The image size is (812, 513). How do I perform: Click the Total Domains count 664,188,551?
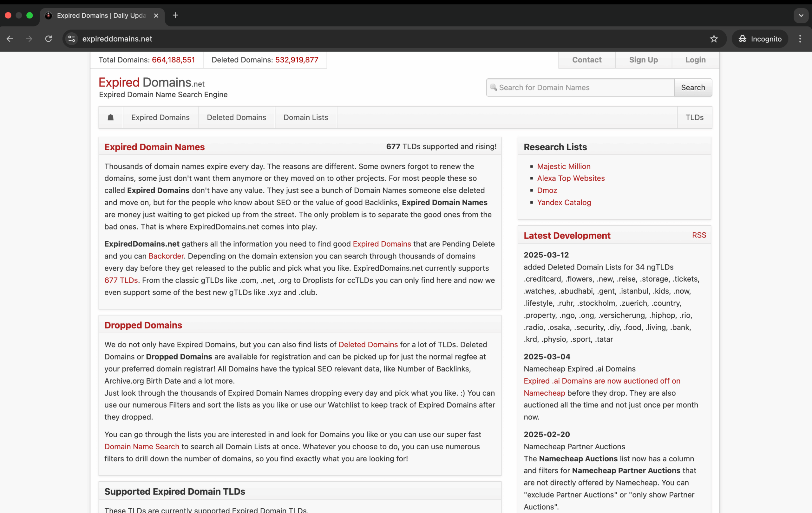(173, 60)
